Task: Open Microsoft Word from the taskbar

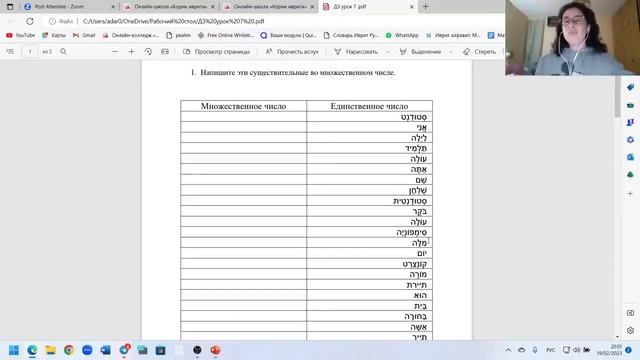Action: pyautogui.click(x=105, y=350)
